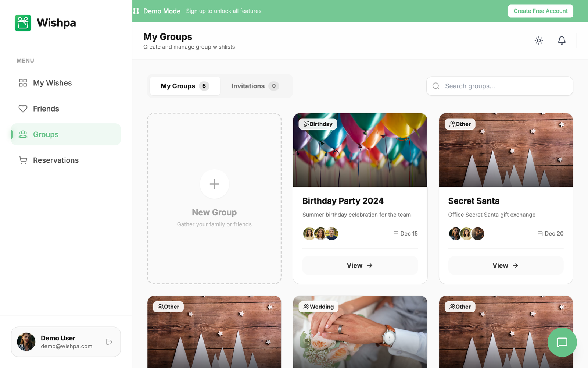The width and height of the screenshot is (588, 368).
Task: Click the Birthday category badge
Action: click(x=318, y=124)
